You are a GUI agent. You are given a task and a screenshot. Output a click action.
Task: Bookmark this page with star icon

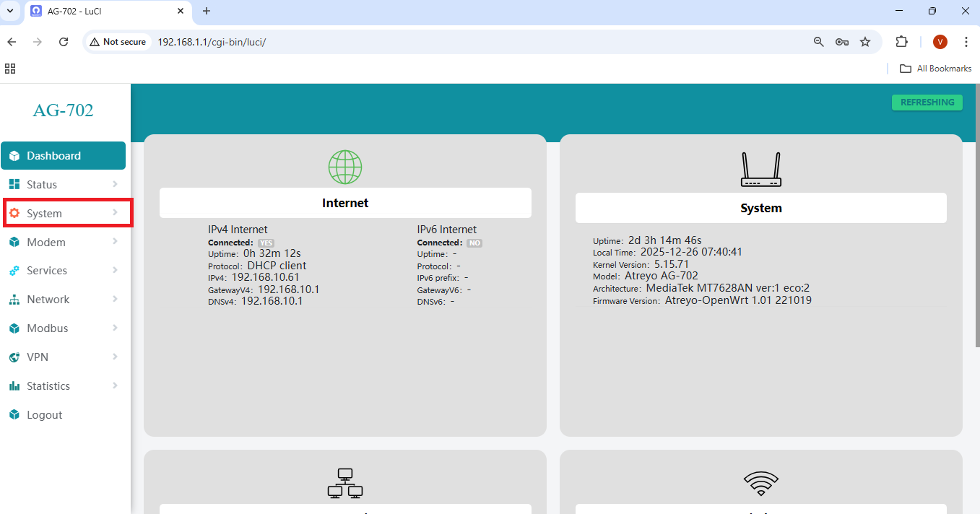click(x=865, y=42)
